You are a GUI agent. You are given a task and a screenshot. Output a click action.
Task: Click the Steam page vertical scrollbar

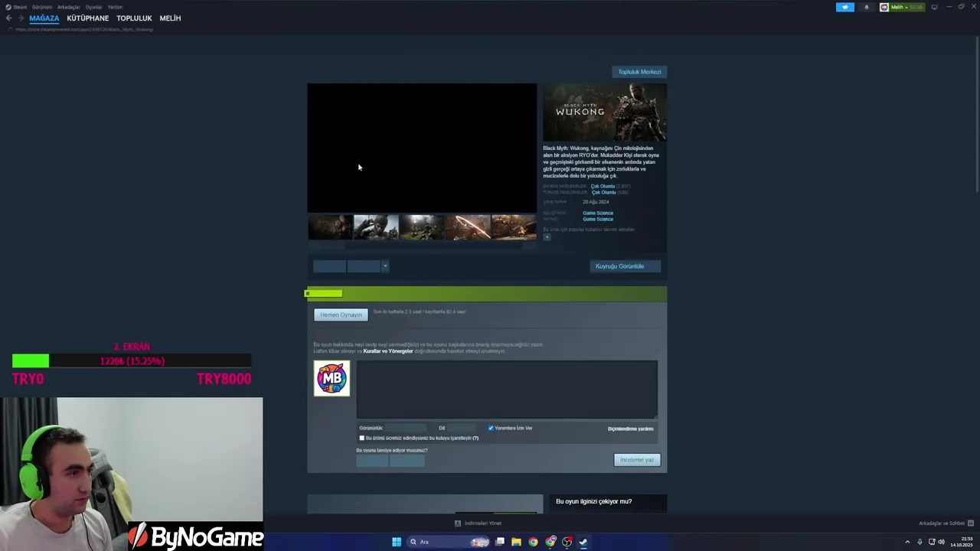click(x=976, y=115)
